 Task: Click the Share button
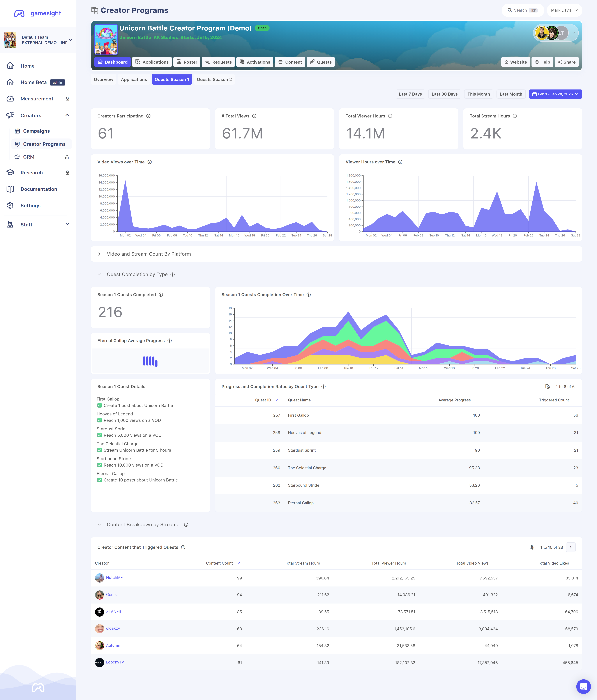[x=567, y=62]
